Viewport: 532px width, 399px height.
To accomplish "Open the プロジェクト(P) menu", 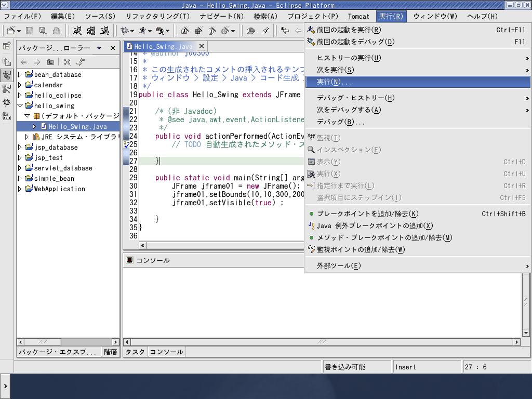I will coord(313,16).
